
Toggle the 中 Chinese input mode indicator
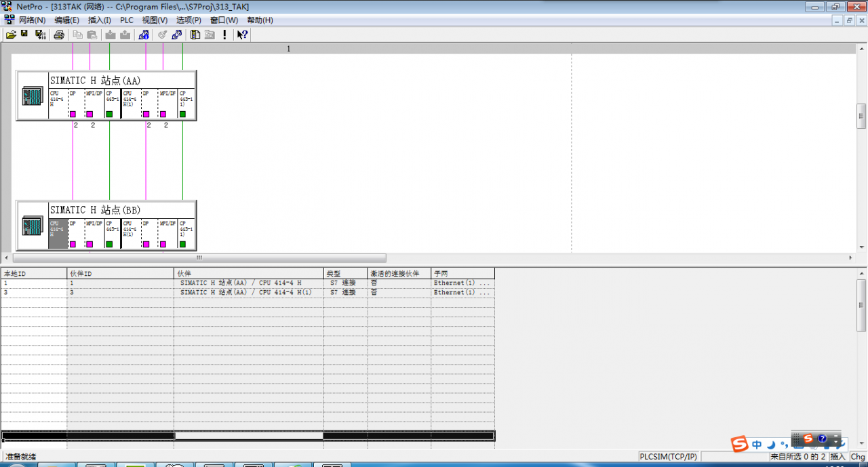pyautogui.click(x=757, y=445)
